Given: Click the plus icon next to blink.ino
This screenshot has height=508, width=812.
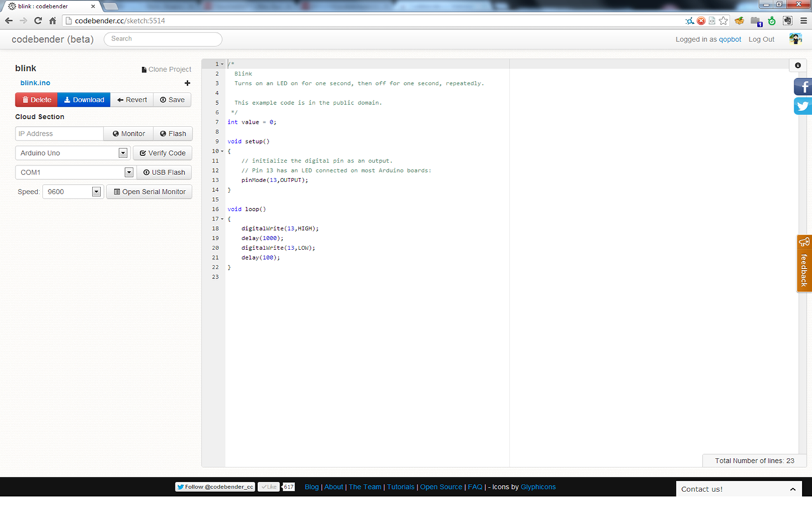Looking at the screenshot, I should tap(187, 83).
